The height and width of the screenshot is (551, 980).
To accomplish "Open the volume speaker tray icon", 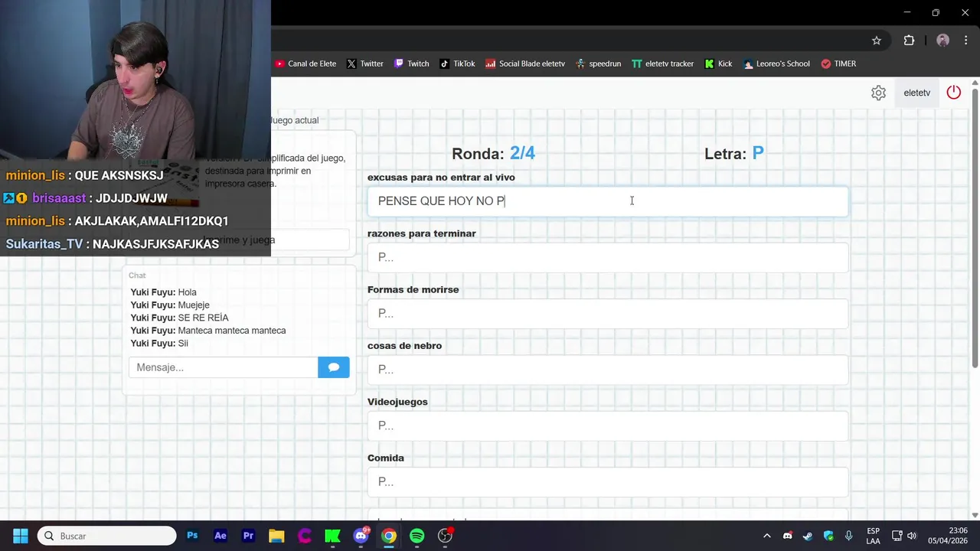I will click(912, 536).
